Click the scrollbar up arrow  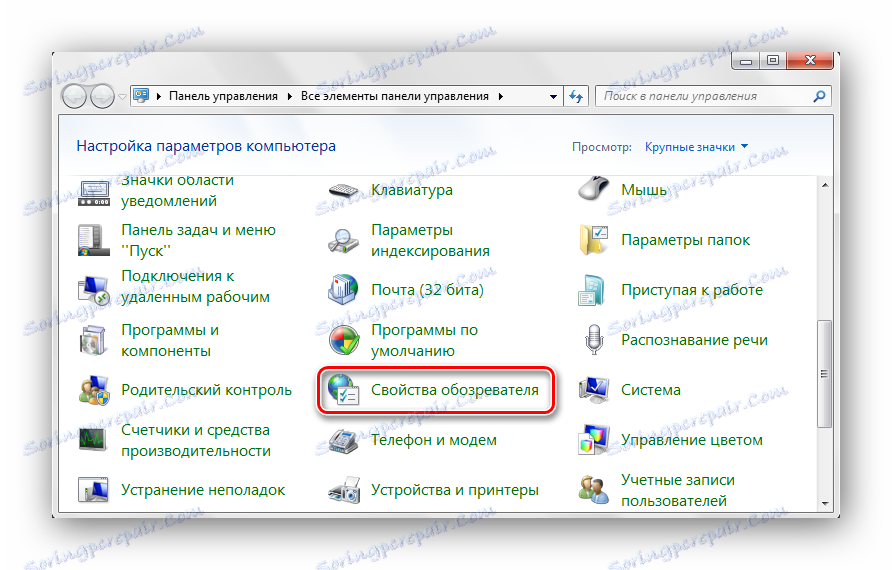click(x=825, y=185)
